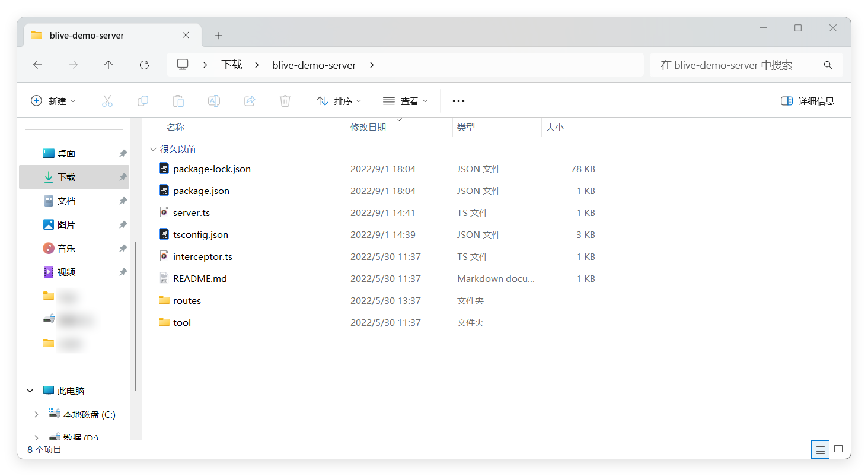Viewport: 868px width, 476px height.
Task: Unpin 桌面 using its pin icon
Action: point(123,153)
